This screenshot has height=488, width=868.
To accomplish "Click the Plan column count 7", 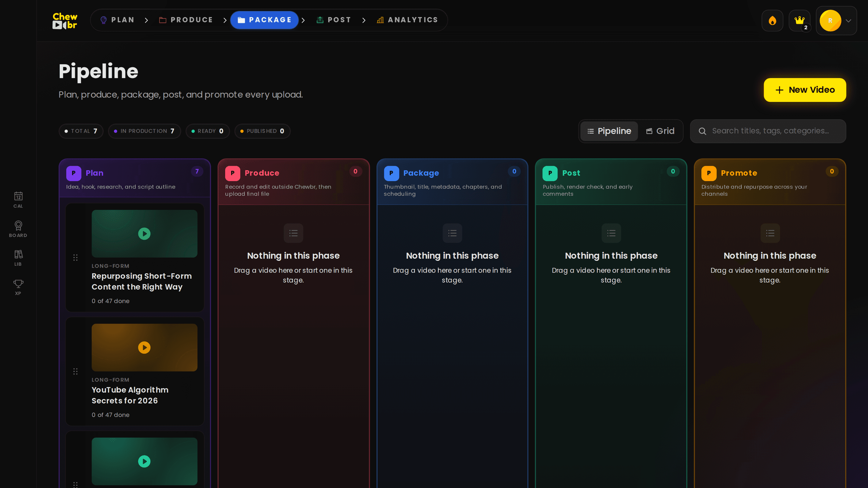I will [197, 171].
